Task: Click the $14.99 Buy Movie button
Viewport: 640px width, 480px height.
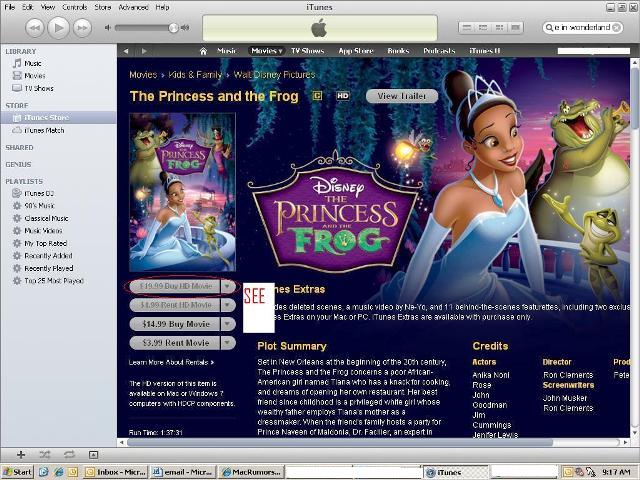Action: (x=176, y=324)
